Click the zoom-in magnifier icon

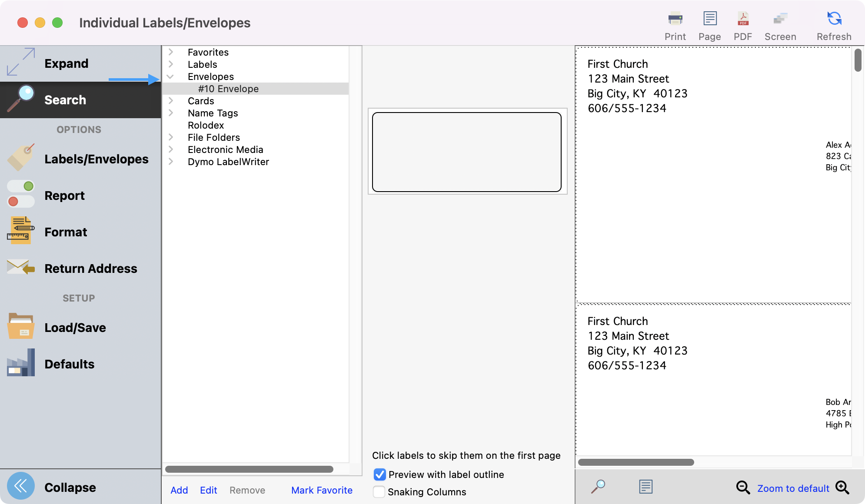pyautogui.click(x=842, y=487)
